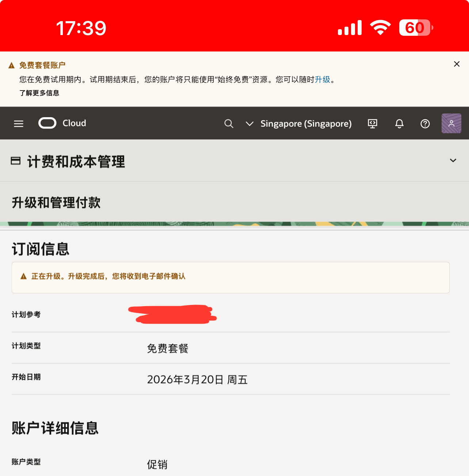Tap the battery indicator in status bar
The width and height of the screenshot is (469, 476).
(416, 28)
